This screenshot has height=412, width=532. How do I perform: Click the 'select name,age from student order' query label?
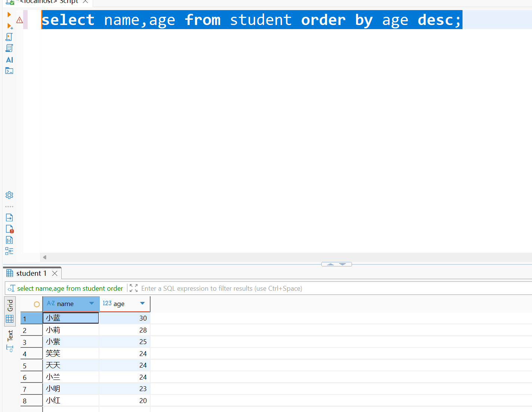pos(70,288)
